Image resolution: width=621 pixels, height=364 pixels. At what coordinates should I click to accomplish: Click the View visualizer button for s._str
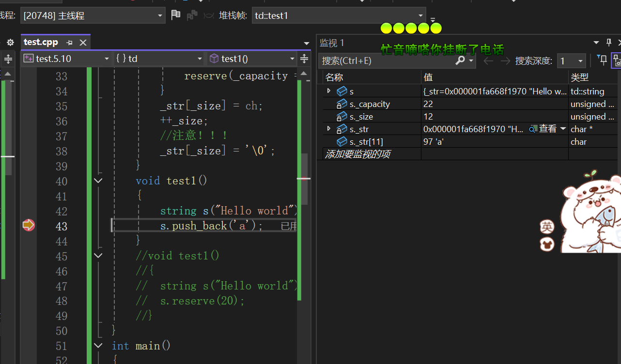point(543,129)
